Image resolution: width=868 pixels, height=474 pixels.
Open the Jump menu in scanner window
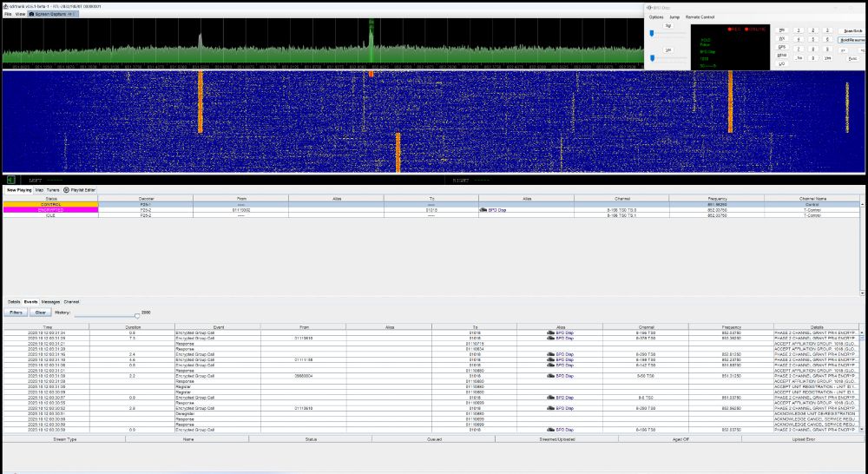pos(674,16)
